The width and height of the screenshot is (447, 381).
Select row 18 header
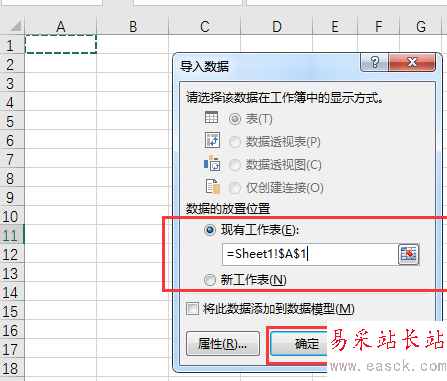[x=12, y=367]
